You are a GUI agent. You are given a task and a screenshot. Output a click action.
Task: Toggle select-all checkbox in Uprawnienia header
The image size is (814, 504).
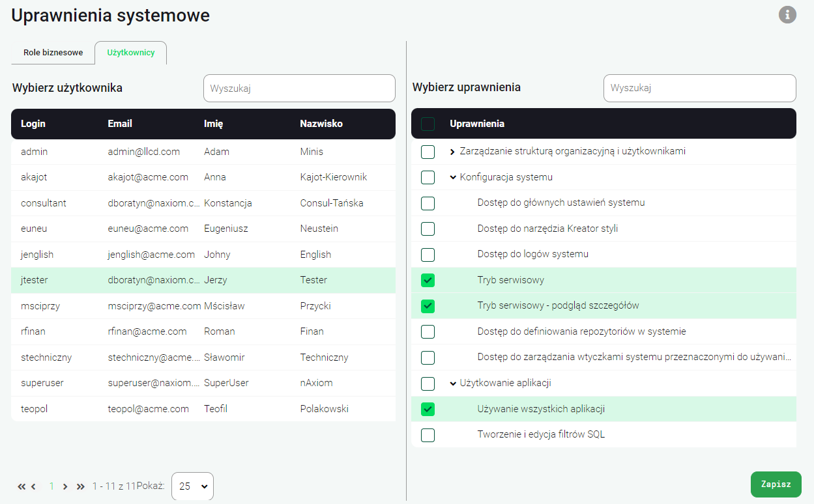coord(428,124)
